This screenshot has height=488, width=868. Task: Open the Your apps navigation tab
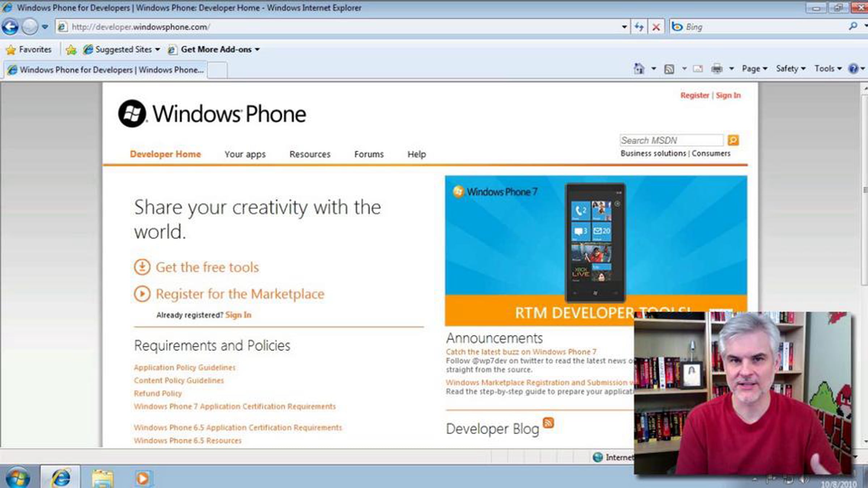pos(245,154)
